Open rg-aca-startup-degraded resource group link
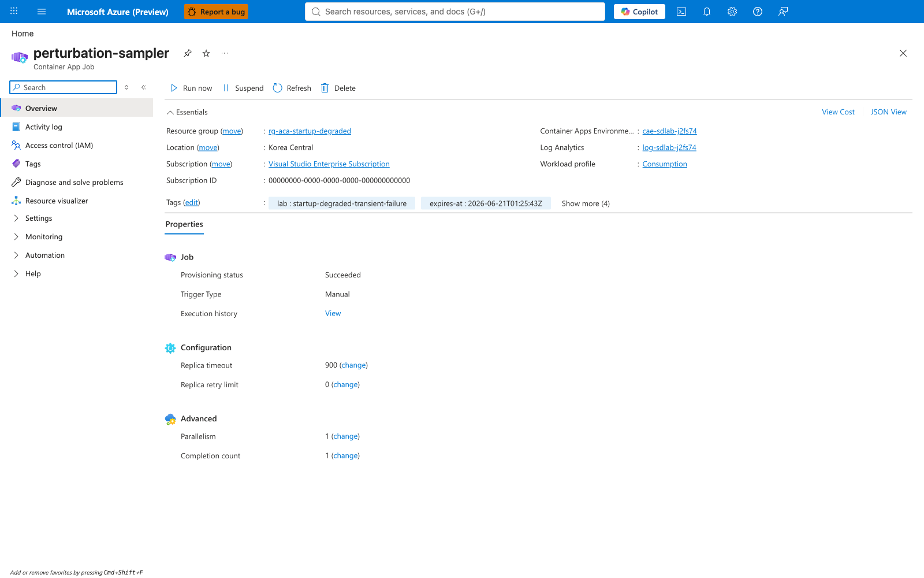Image resolution: width=924 pixels, height=578 pixels. click(x=310, y=131)
